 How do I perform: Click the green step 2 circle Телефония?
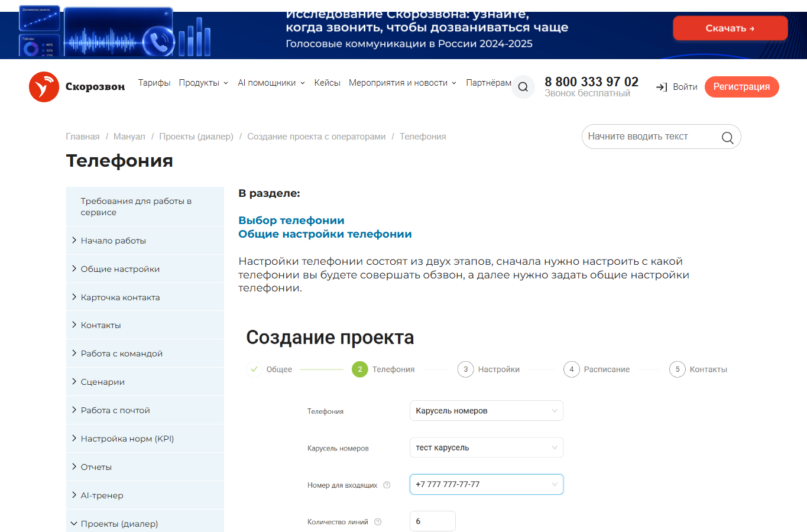point(360,369)
